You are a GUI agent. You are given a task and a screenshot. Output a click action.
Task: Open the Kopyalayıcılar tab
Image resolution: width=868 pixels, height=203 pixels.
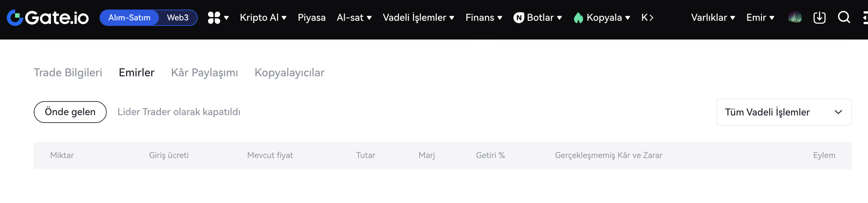(289, 73)
